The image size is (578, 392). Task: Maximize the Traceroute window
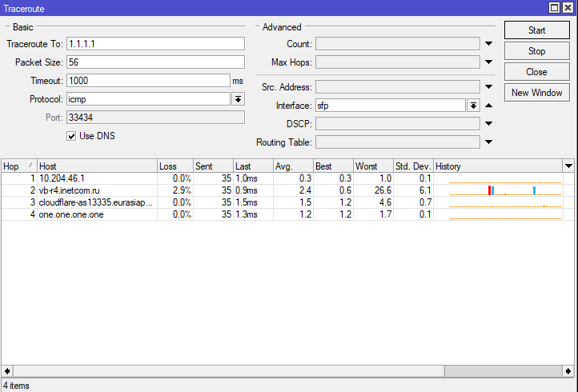555,8
